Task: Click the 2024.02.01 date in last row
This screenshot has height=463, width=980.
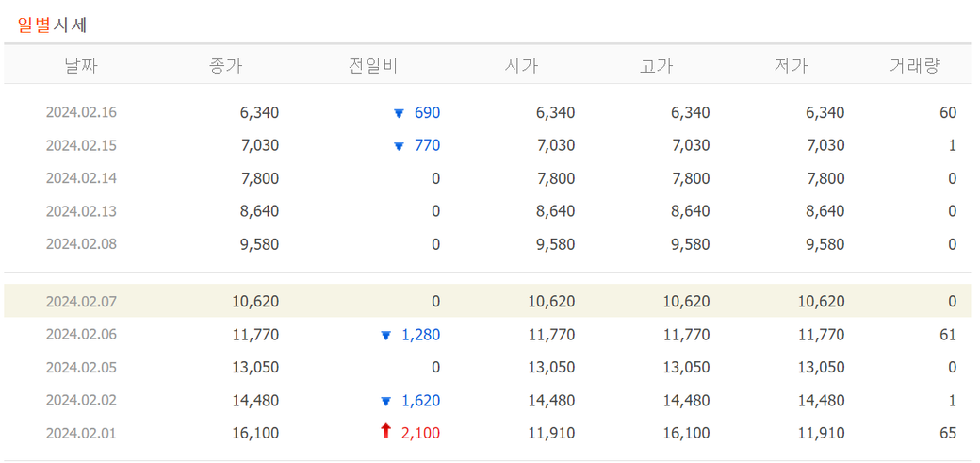Action: [81, 434]
